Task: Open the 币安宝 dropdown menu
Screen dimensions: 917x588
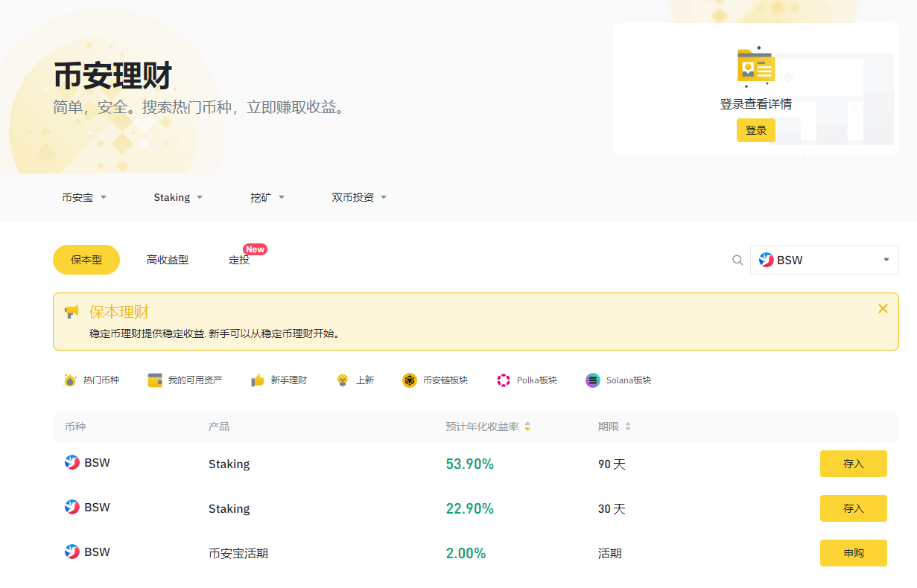Action: [x=84, y=197]
